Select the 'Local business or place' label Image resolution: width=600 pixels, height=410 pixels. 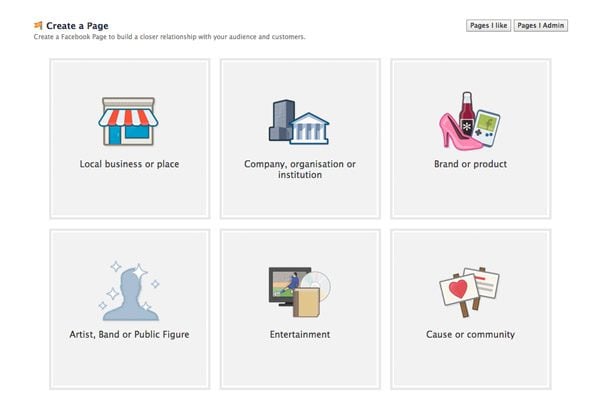tap(129, 164)
